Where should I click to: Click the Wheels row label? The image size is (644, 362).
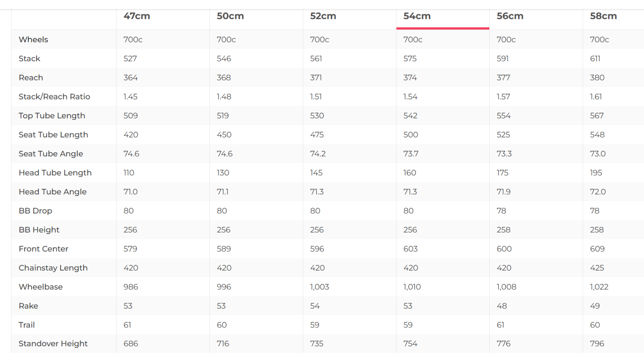[33, 40]
